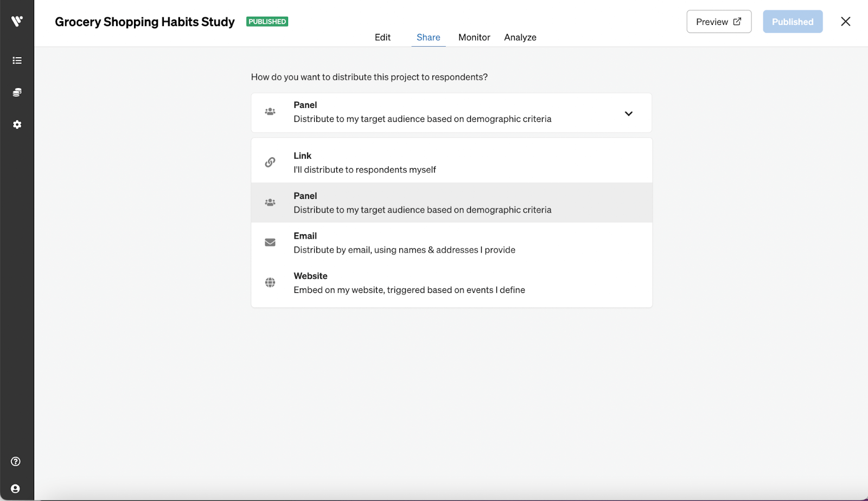Switch to the Edit tab
This screenshot has height=501, width=868.
click(382, 37)
